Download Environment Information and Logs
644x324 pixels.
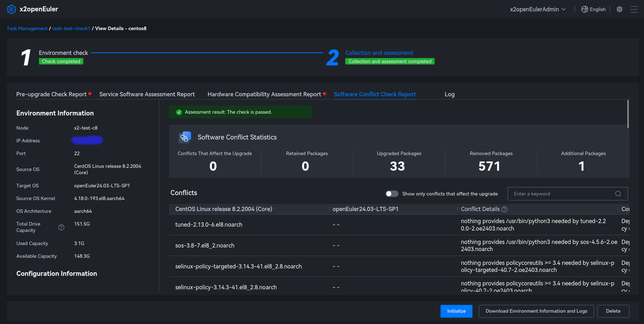(536, 311)
